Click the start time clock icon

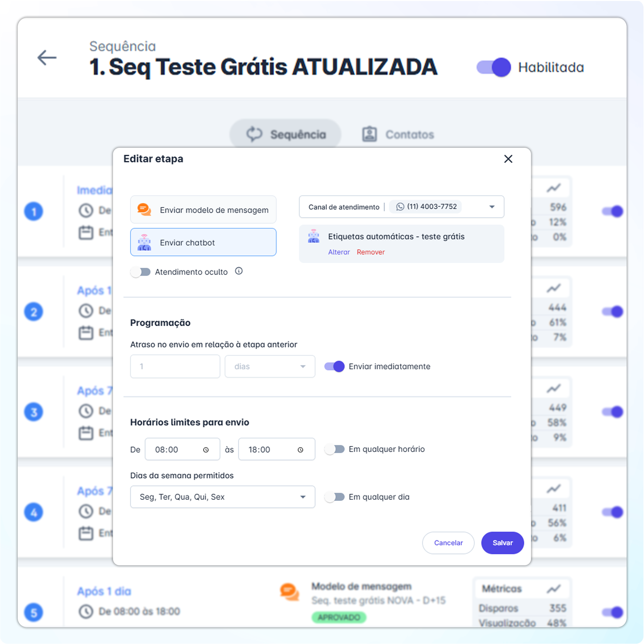pos(206,450)
